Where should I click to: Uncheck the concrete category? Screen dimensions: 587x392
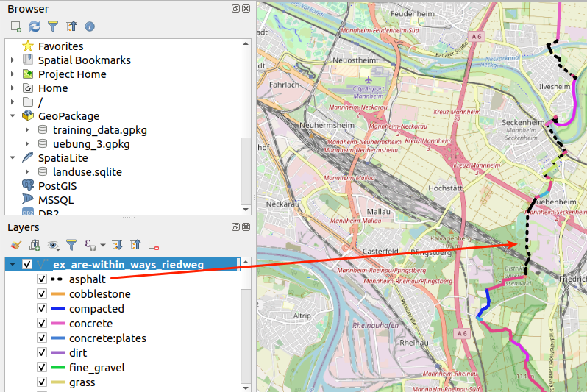pos(42,323)
